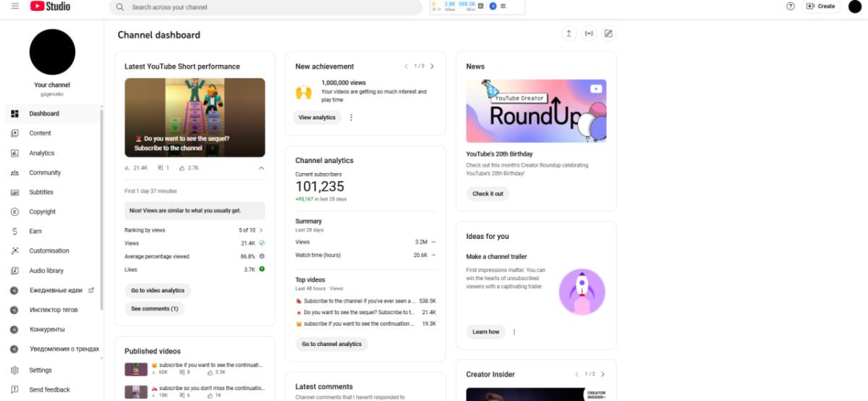Click the comments icon under Short thumbnail
This screenshot has height=401, width=868.
click(x=161, y=168)
